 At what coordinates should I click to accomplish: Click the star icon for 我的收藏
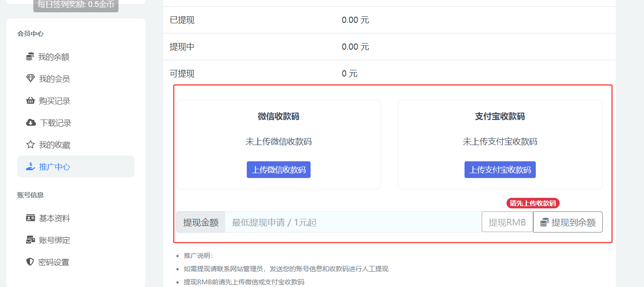[30, 145]
